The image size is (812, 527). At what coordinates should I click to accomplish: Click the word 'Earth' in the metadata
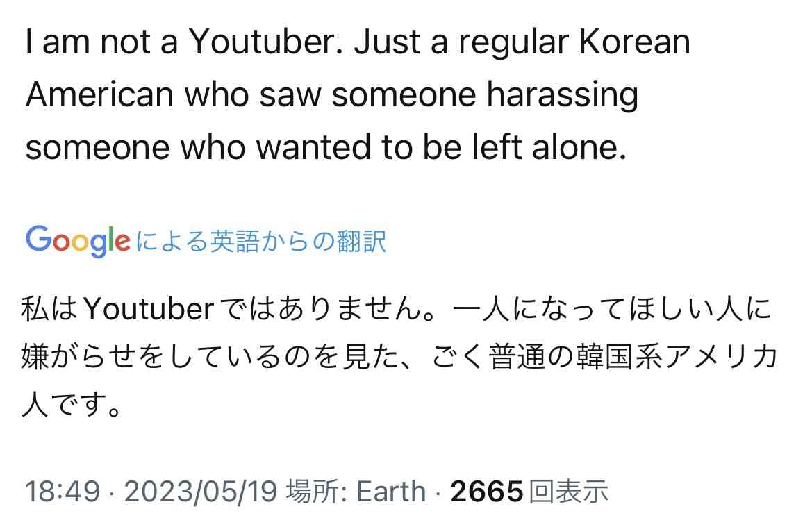click(391, 491)
